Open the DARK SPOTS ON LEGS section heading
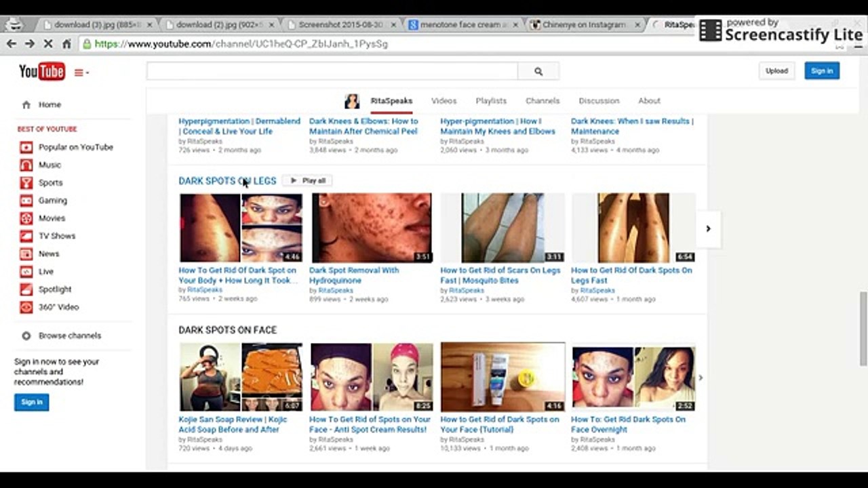The image size is (868, 488). pyautogui.click(x=227, y=181)
